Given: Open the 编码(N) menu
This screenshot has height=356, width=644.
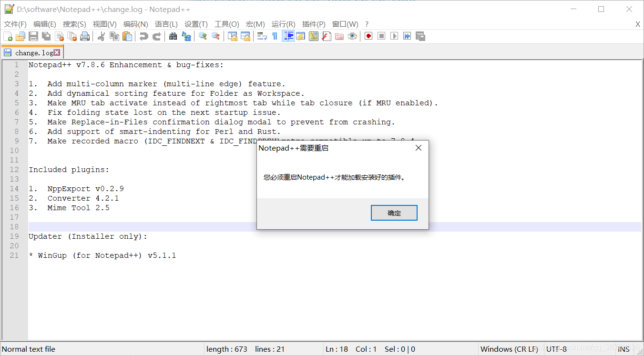Looking at the screenshot, I should [136, 24].
